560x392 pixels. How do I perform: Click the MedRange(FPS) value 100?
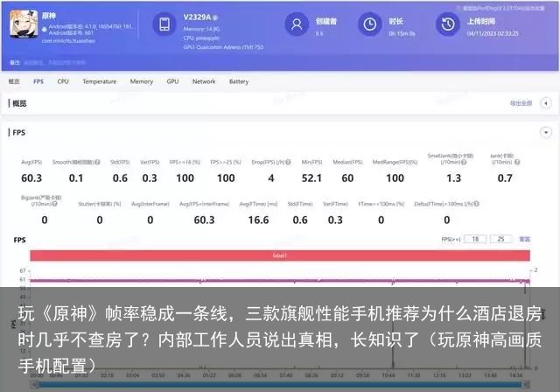point(395,178)
